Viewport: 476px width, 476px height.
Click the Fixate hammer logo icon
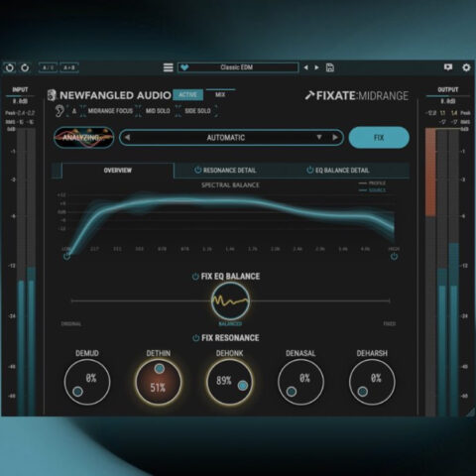tap(309, 95)
